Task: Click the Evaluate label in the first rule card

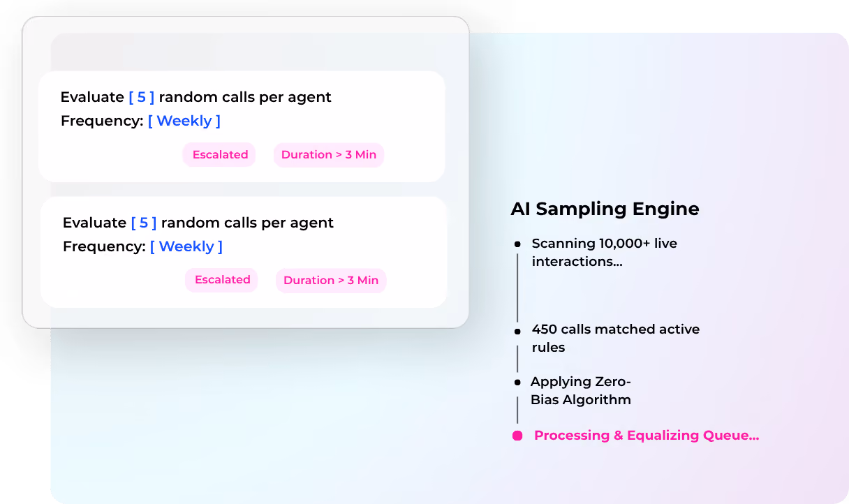Action: click(x=92, y=97)
